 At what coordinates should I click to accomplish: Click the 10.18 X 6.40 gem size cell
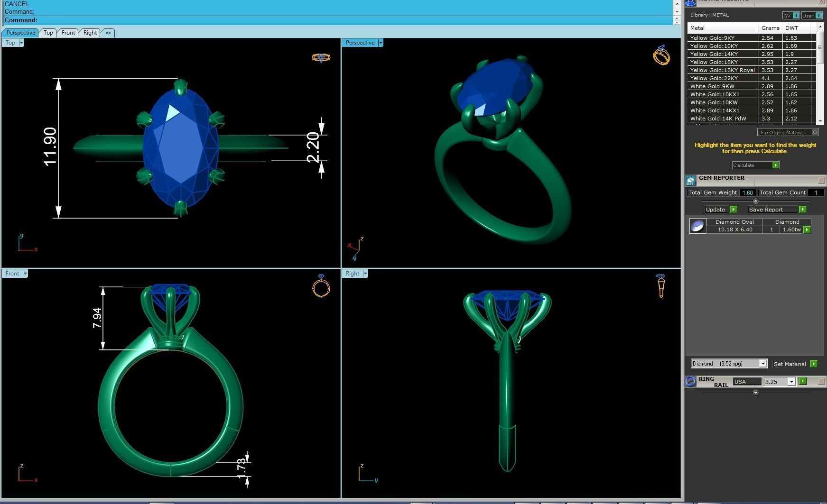734,229
